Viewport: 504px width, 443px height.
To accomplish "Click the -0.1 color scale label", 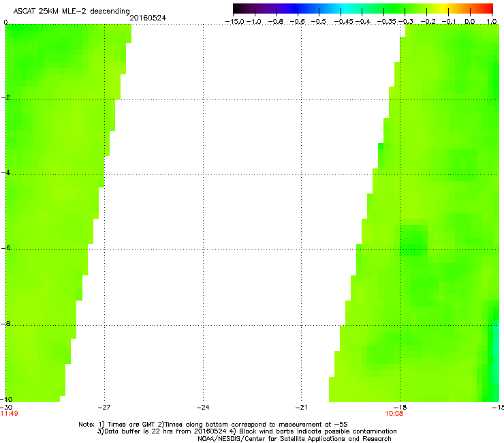I will coord(449,22).
